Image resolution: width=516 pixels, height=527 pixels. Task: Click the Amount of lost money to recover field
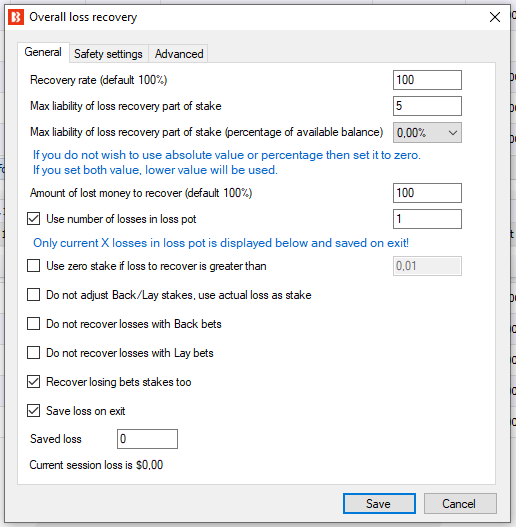pyautogui.click(x=427, y=193)
